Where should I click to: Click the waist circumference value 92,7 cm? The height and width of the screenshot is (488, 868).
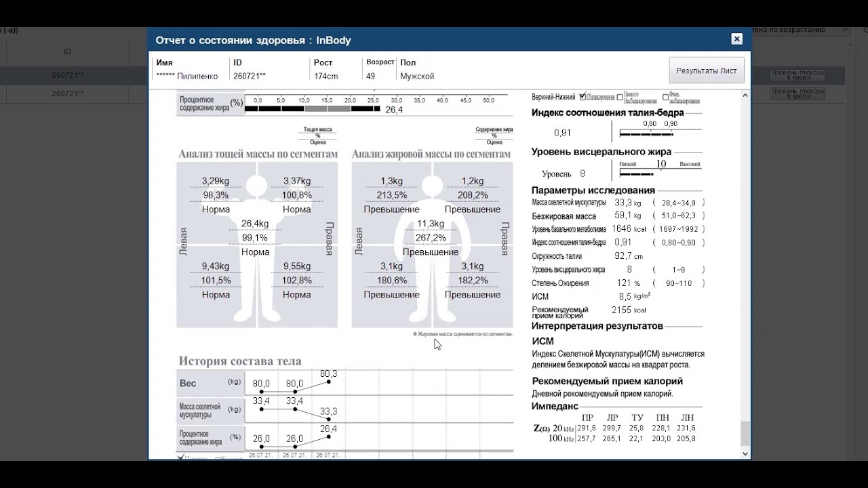628,256
